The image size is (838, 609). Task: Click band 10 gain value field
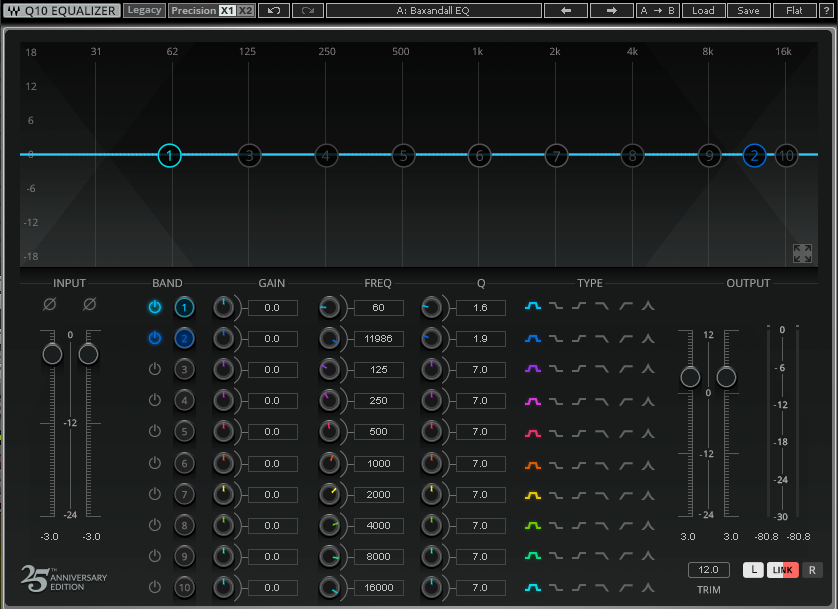coord(272,588)
